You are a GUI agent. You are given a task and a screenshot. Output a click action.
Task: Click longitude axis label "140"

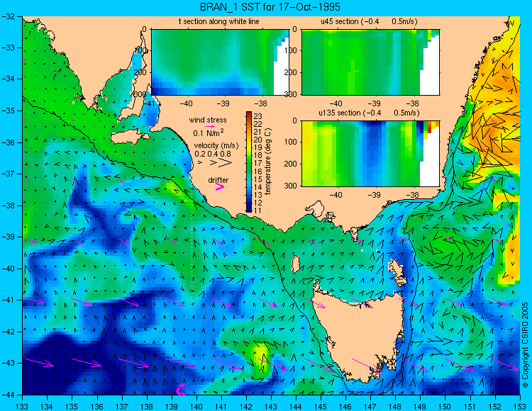[x=196, y=406]
